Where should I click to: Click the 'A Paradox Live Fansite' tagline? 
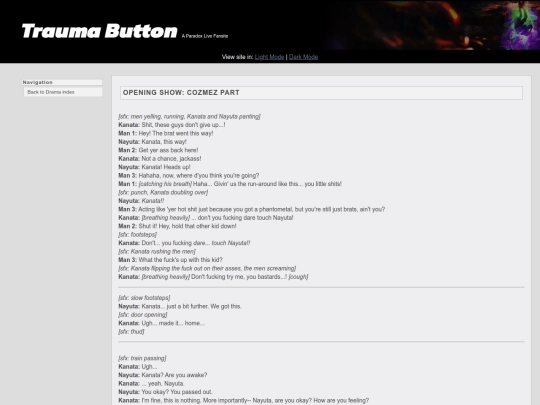pos(205,36)
